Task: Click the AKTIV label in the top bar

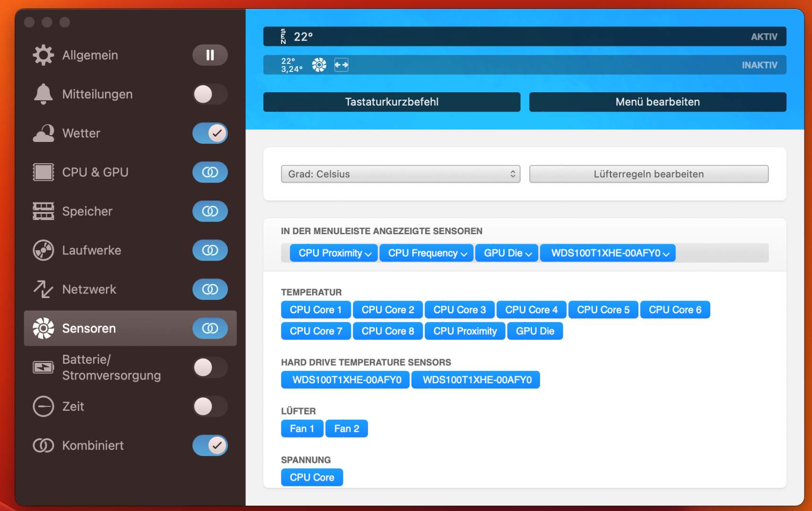Action: pyautogui.click(x=764, y=37)
